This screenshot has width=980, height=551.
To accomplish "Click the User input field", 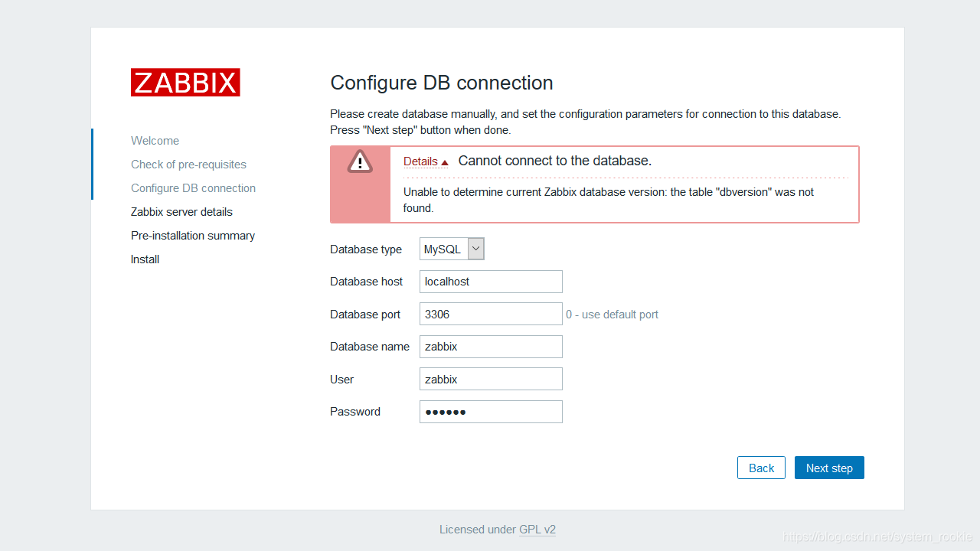I will [x=491, y=379].
